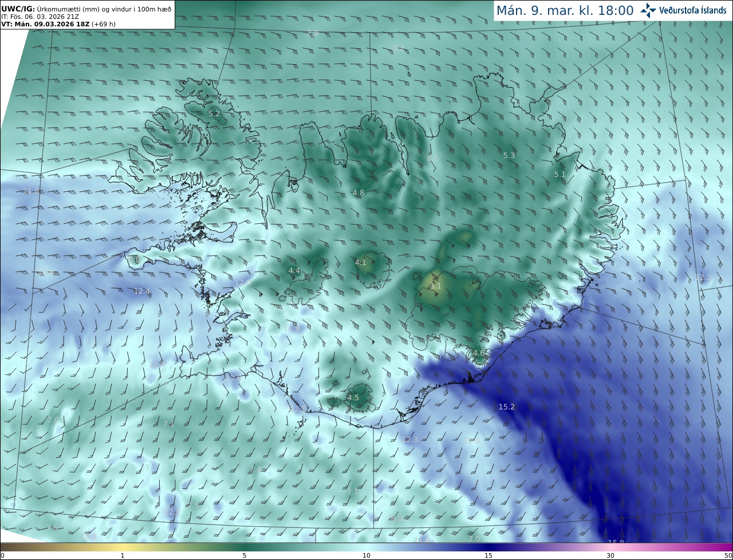Viewport: 733px width, 560px height.
Task: Click the Veðurstofa Íslands name text
Action: click(x=693, y=10)
